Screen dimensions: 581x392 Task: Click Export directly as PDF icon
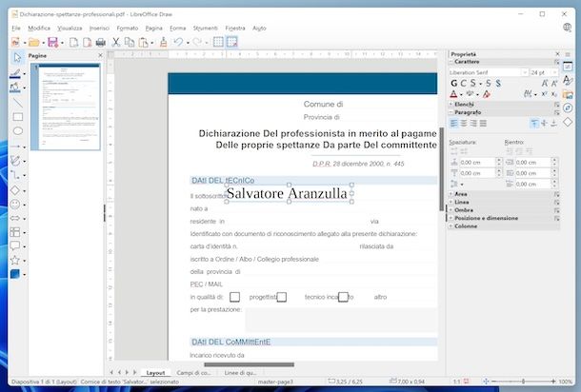(x=87, y=42)
